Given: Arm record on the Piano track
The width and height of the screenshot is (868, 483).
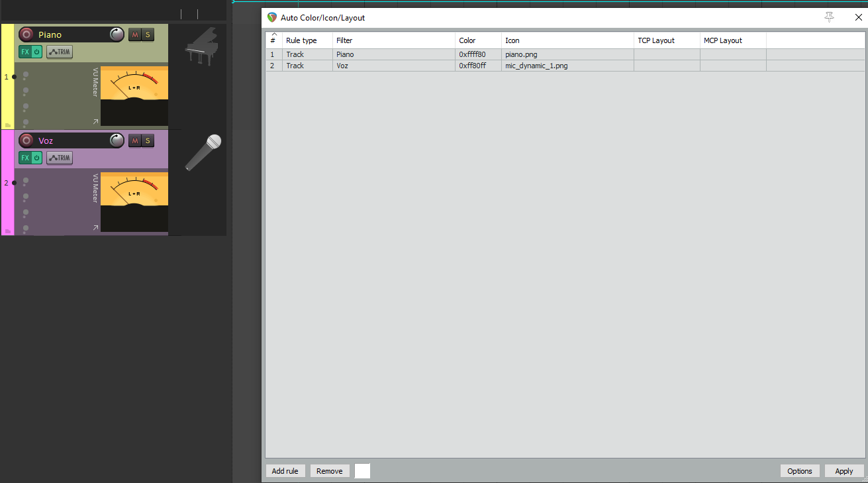Looking at the screenshot, I should click(26, 34).
